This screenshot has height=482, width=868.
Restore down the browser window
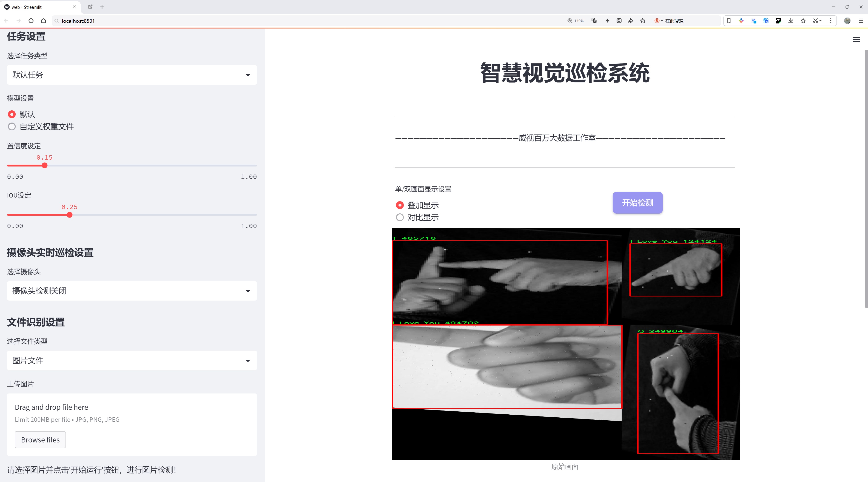click(847, 7)
